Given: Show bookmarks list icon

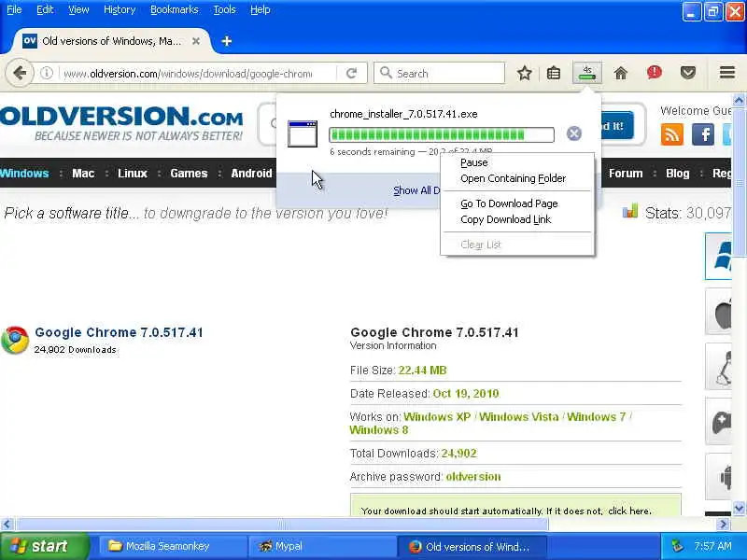Looking at the screenshot, I should pyautogui.click(x=554, y=74).
